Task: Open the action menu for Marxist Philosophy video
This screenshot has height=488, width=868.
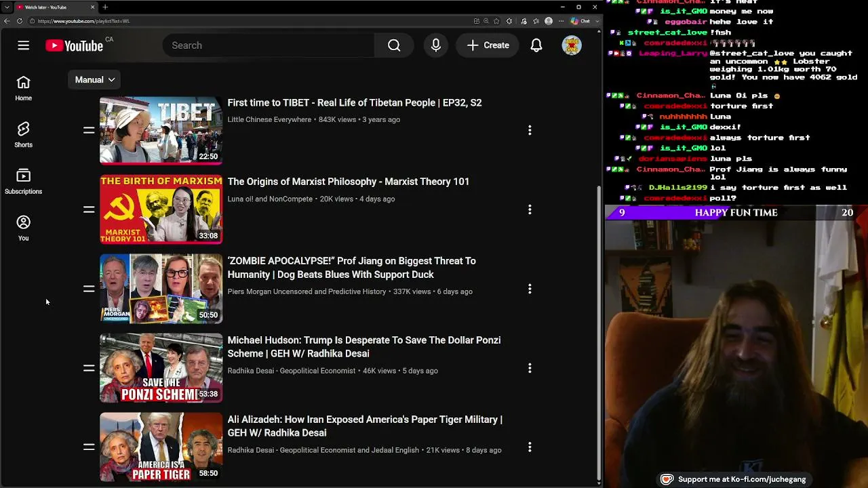Action: click(x=530, y=209)
